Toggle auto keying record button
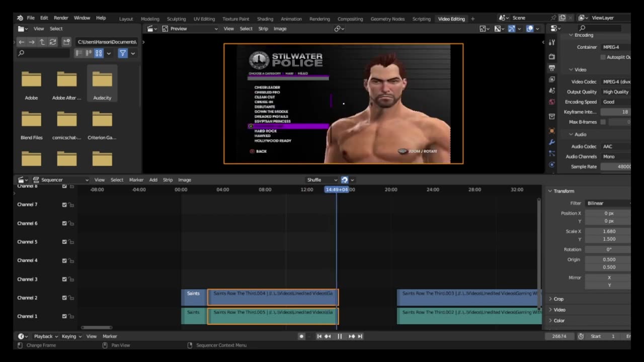 [301, 336]
